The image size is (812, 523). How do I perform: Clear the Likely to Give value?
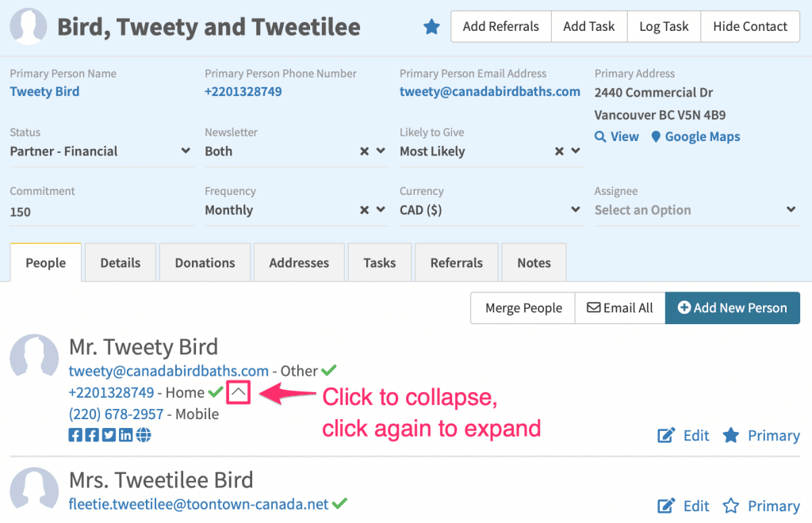pos(559,151)
